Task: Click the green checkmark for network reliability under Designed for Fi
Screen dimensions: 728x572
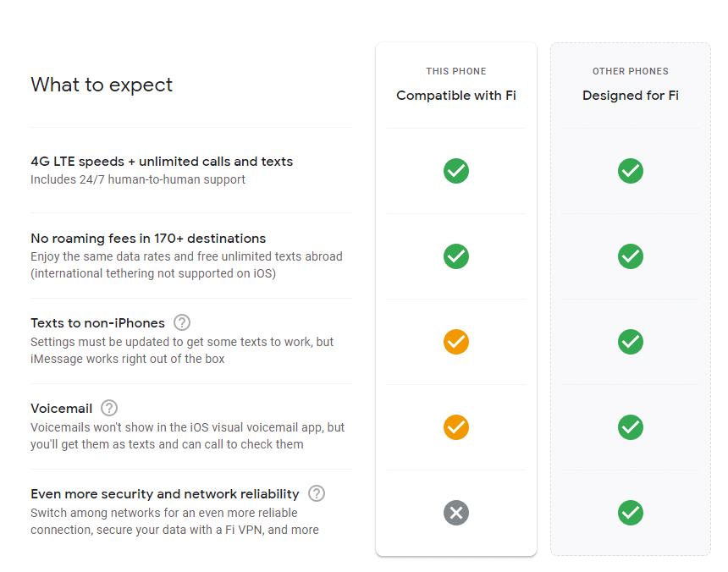Action: [631, 513]
